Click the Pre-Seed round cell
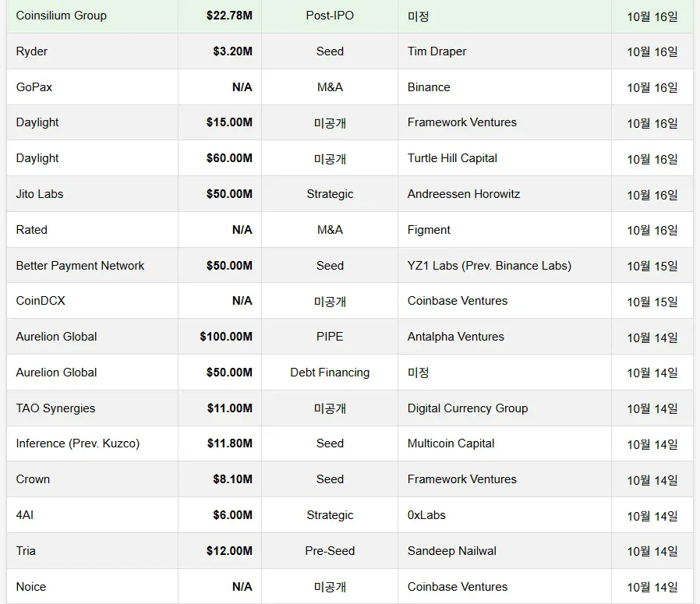700x604 pixels. 330,551
